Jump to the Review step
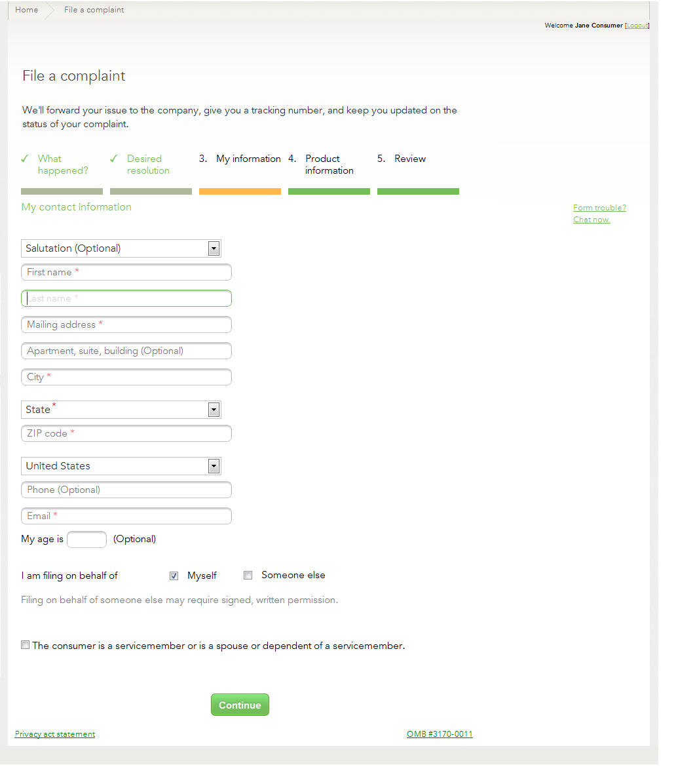676x784 pixels. click(410, 159)
